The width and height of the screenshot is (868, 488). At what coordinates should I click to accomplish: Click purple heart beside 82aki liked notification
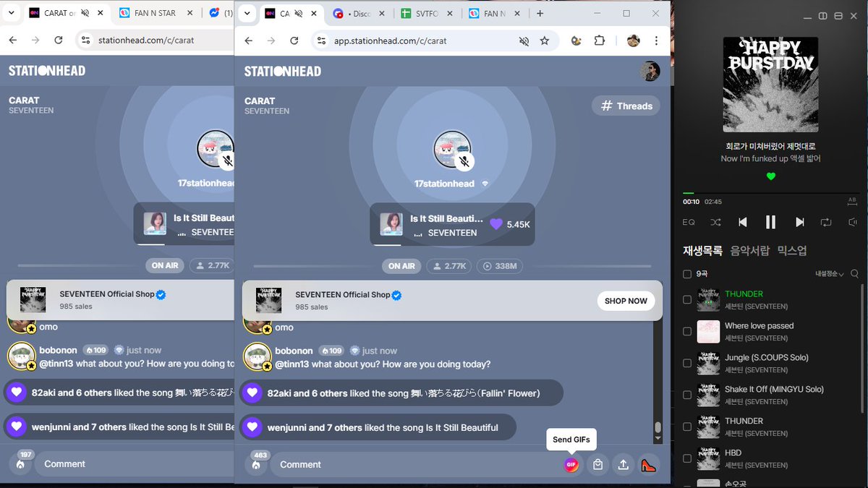point(252,393)
